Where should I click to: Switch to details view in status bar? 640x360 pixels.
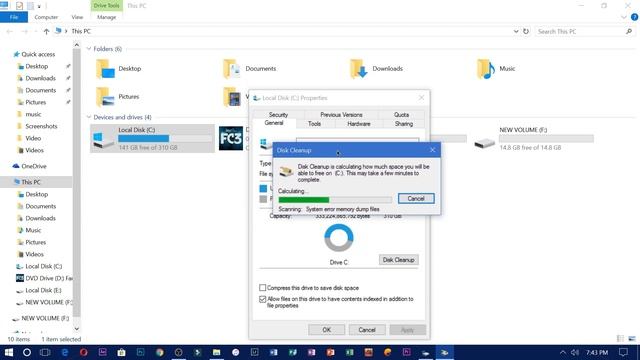620,339
